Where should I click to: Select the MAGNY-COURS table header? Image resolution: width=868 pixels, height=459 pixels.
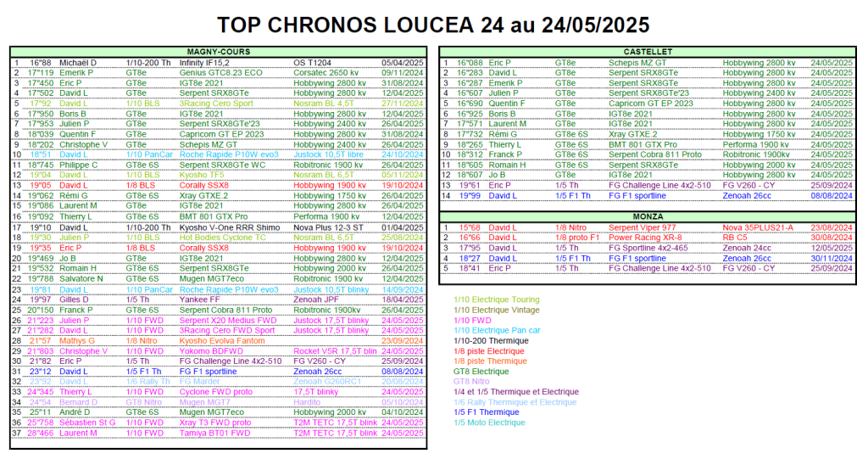[218, 52]
